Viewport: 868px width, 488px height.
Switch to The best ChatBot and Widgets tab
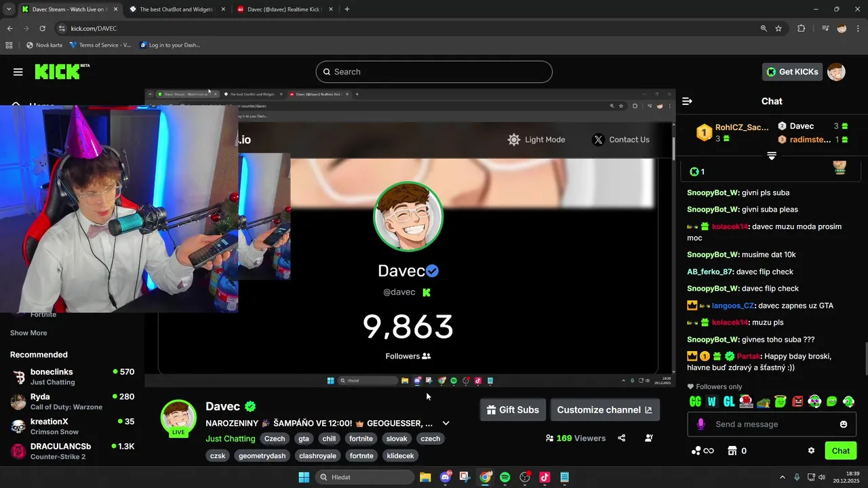click(x=176, y=9)
